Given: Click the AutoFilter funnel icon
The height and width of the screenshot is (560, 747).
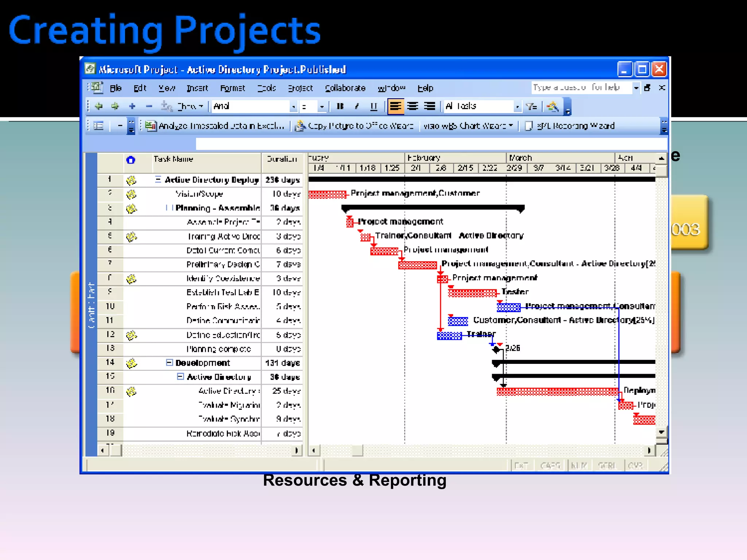Looking at the screenshot, I should tap(531, 106).
